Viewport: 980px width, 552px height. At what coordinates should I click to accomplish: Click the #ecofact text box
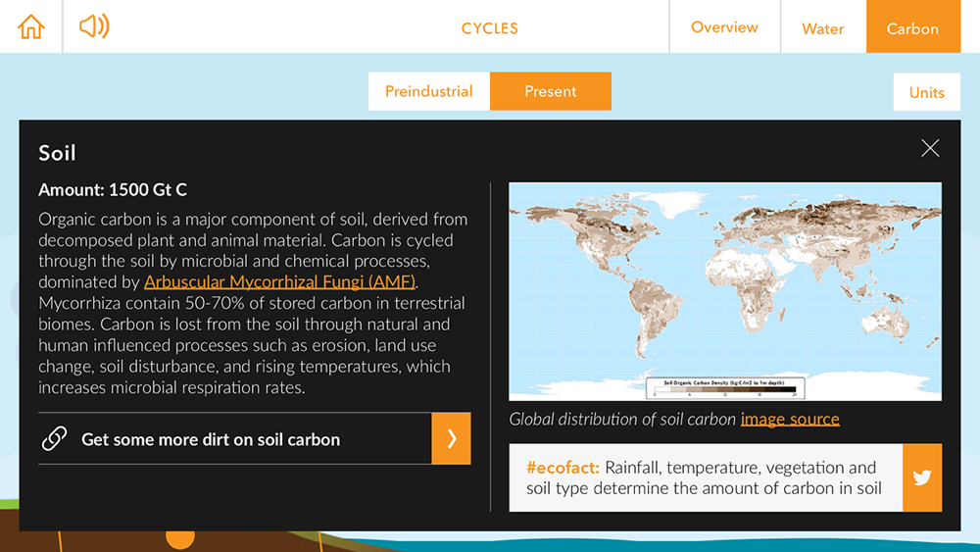[705, 477]
